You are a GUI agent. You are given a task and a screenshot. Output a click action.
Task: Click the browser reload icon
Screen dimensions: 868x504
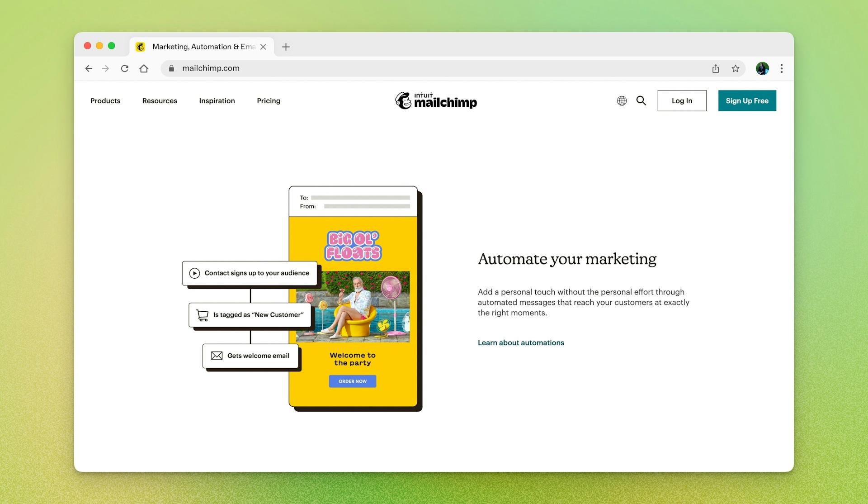click(125, 68)
